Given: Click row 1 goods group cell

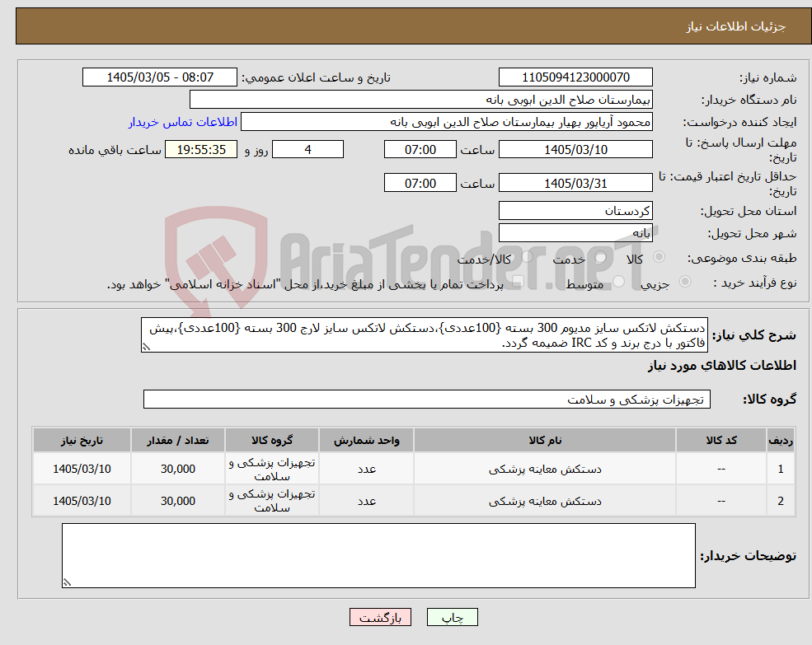Looking at the screenshot, I should pos(272,469).
